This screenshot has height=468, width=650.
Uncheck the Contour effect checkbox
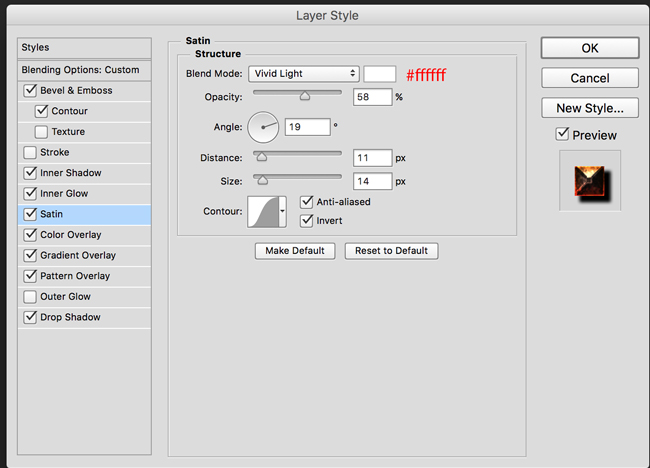tap(41, 111)
